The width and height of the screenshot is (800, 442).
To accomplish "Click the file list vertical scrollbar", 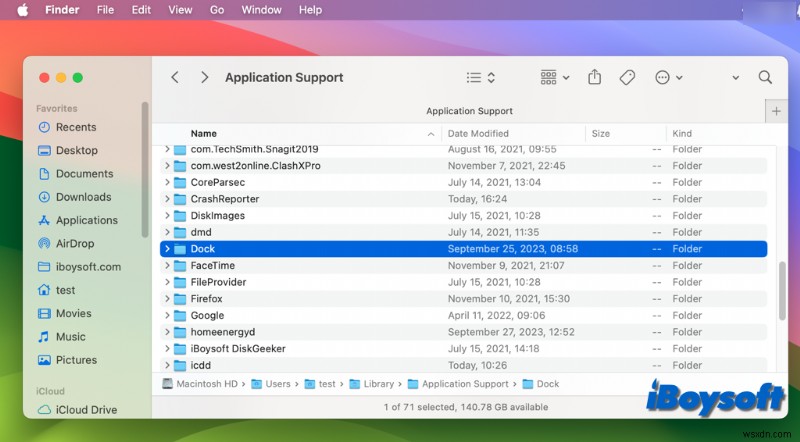I will coord(782,291).
